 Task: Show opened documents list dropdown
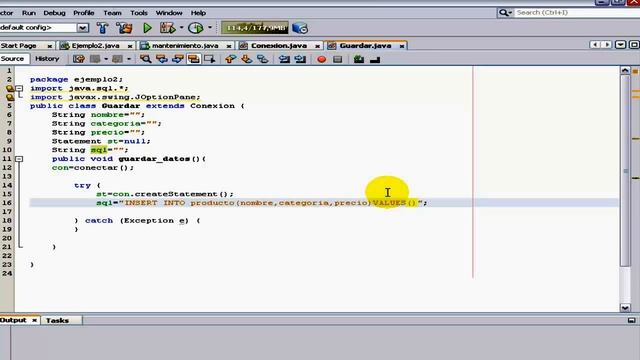click(x=620, y=44)
